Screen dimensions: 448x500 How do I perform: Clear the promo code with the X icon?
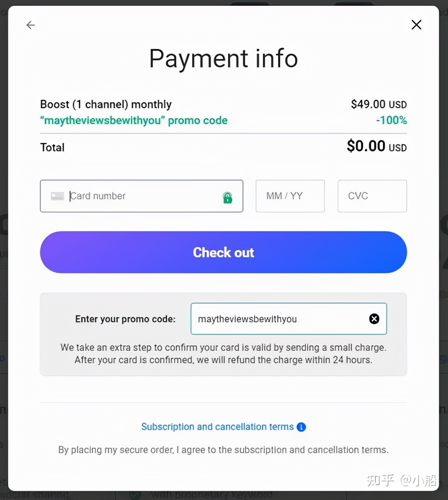(374, 319)
